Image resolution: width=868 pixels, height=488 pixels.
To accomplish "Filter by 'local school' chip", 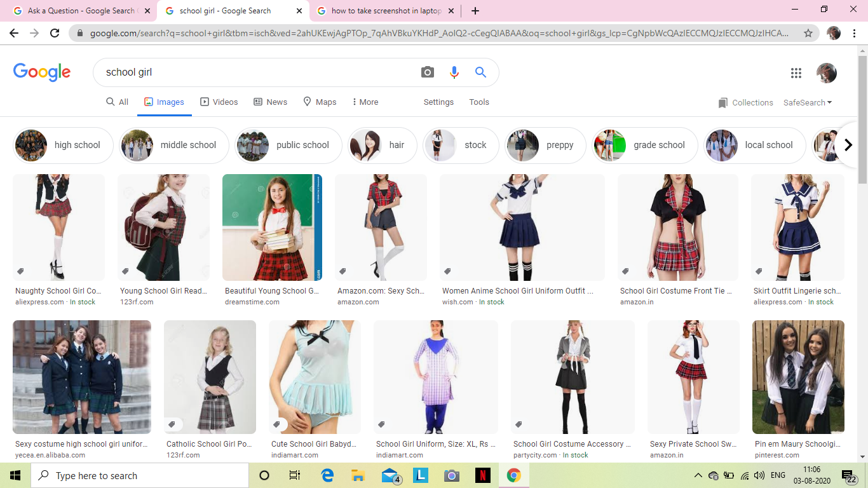I will pyautogui.click(x=754, y=145).
